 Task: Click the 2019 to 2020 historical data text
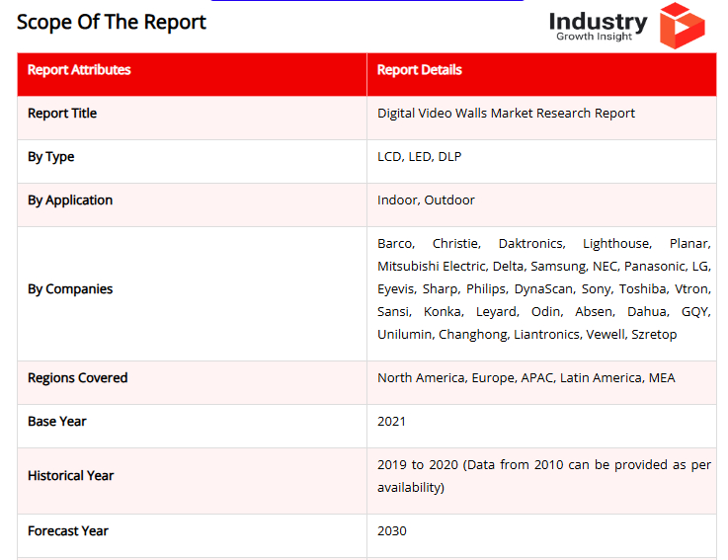pos(543,476)
